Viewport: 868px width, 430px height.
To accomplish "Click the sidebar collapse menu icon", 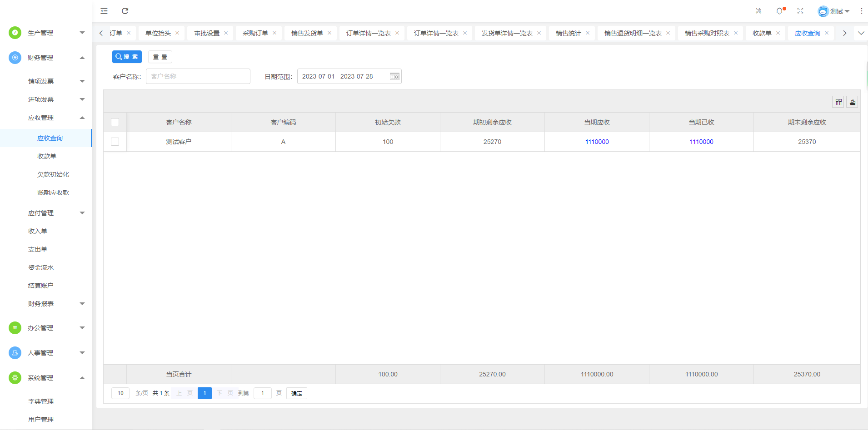I will click(x=104, y=11).
